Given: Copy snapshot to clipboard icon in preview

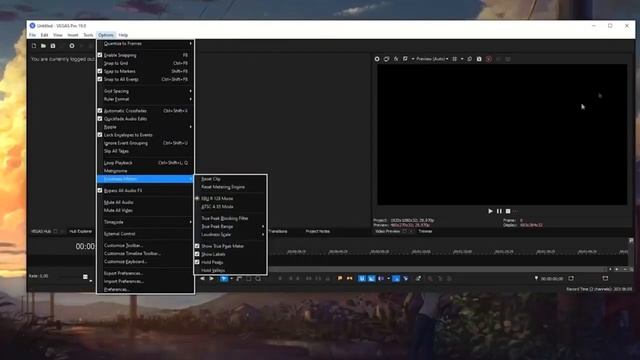Looking at the screenshot, I should pos(469,59).
